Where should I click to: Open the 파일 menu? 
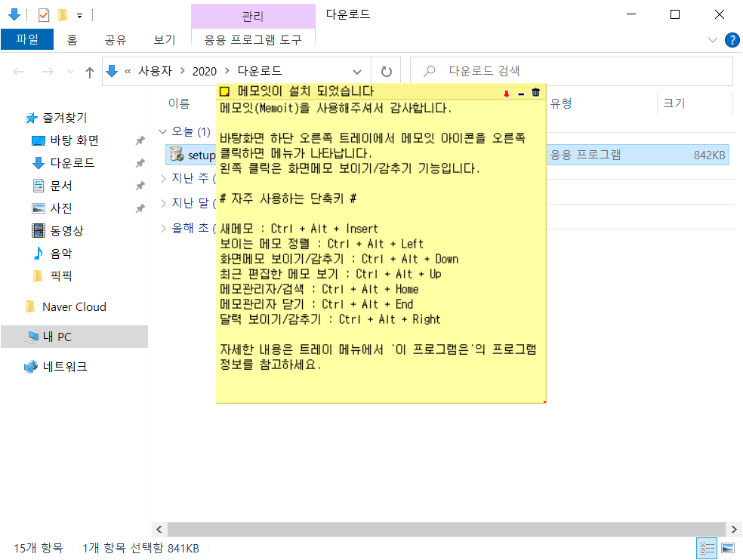click(x=27, y=39)
